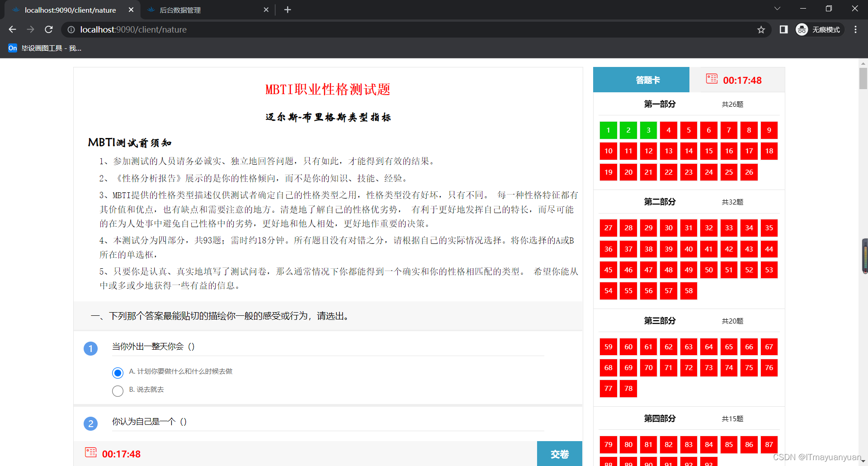Select question 63 in 第三部分
This screenshot has height=466, width=868.
(689, 347)
